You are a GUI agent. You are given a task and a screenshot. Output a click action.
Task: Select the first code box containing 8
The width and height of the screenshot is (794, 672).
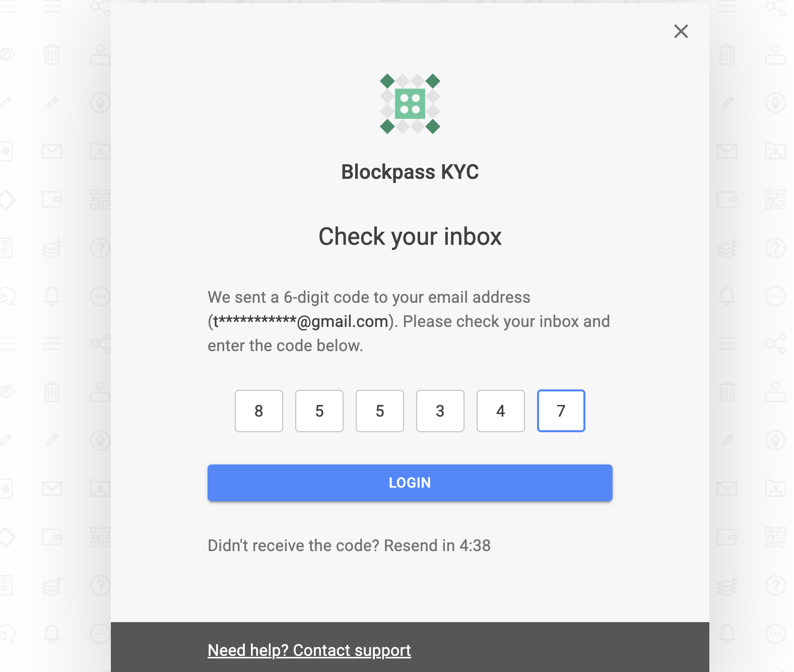pos(259,411)
